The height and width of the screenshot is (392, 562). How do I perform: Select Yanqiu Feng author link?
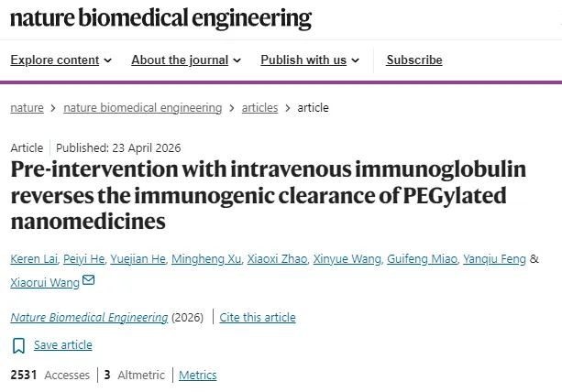click(x=494, y=259)
